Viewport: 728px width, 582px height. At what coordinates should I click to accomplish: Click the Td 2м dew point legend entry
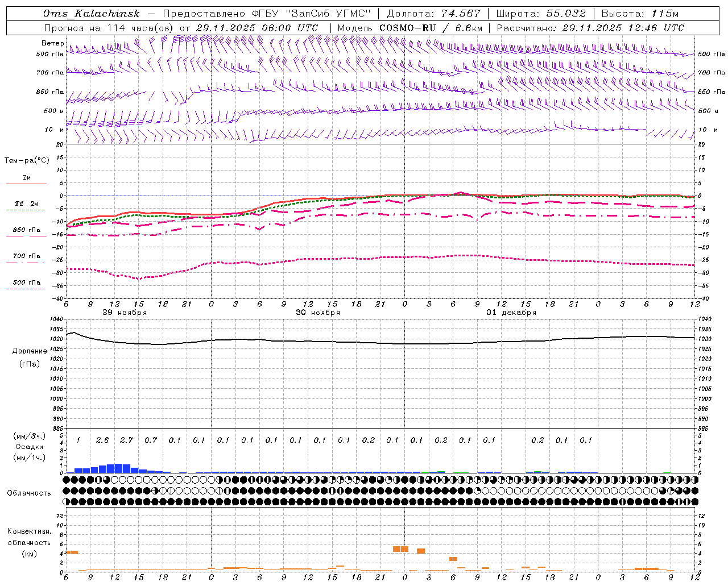pyautogui.click(x=26, y=205)
